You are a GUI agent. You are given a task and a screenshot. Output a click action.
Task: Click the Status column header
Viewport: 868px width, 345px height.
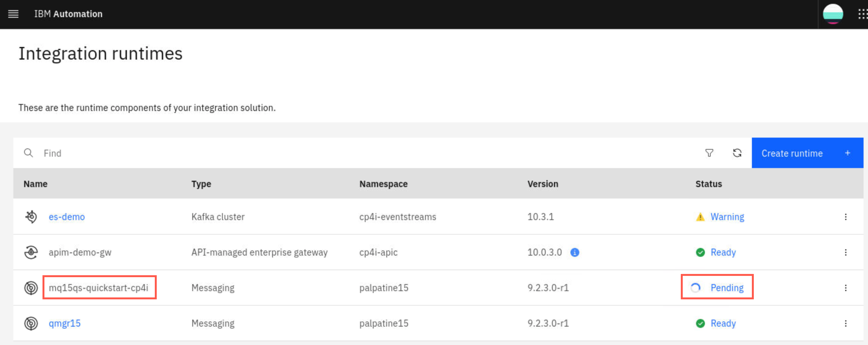point(709,184)
